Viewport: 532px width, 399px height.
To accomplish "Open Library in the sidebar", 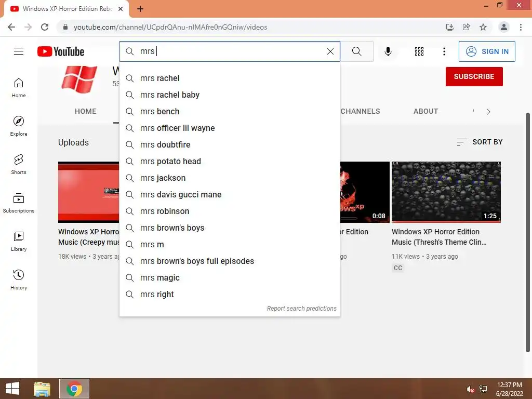I will click(x=19, y=241).
